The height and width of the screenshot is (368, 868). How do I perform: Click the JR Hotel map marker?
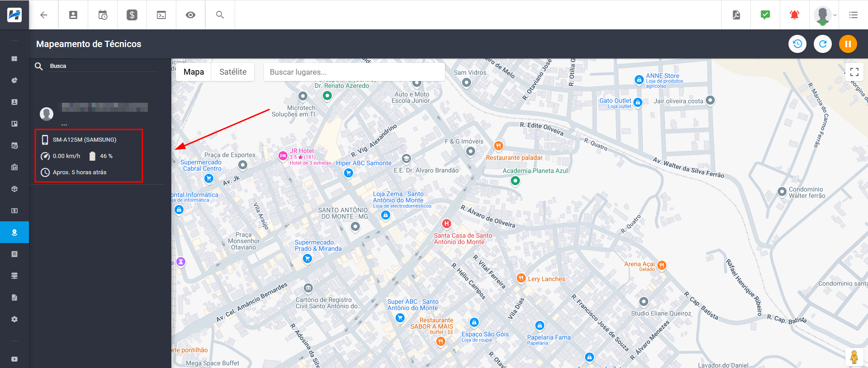tap(283, 156)
